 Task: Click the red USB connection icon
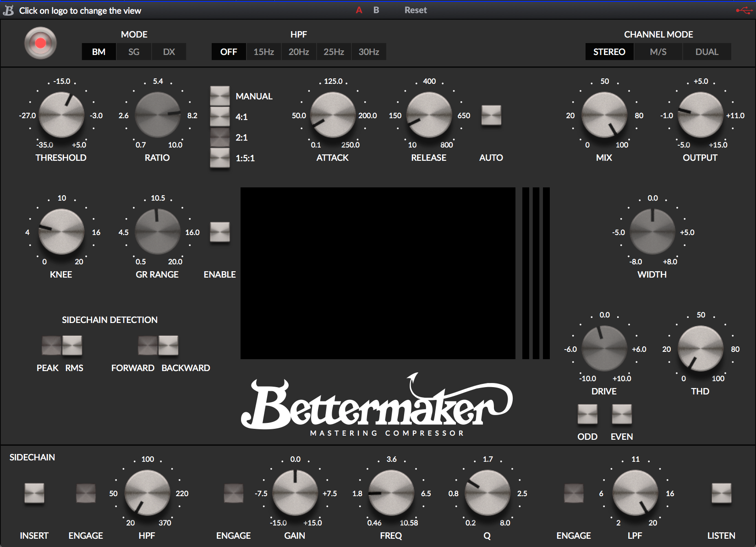point(744,10)
